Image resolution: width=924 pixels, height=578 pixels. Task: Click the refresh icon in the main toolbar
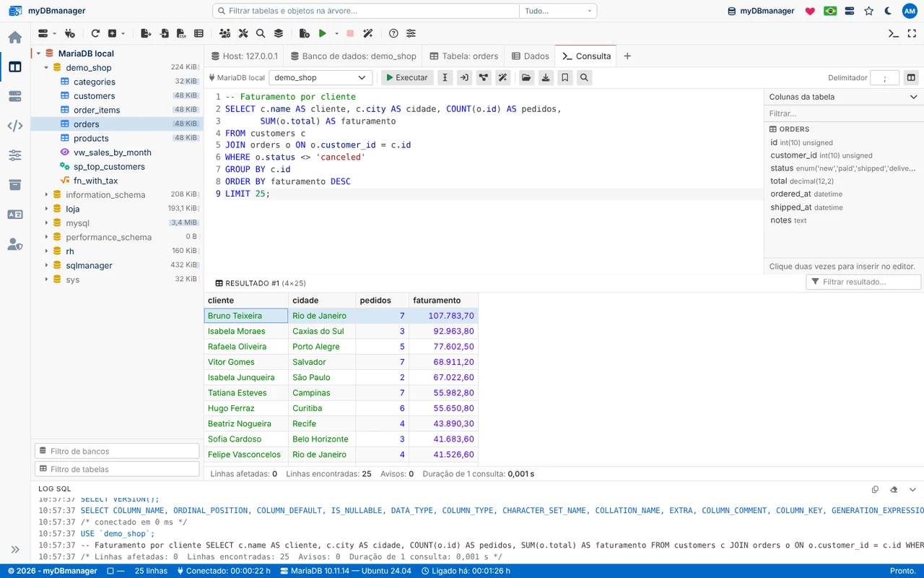95,33
